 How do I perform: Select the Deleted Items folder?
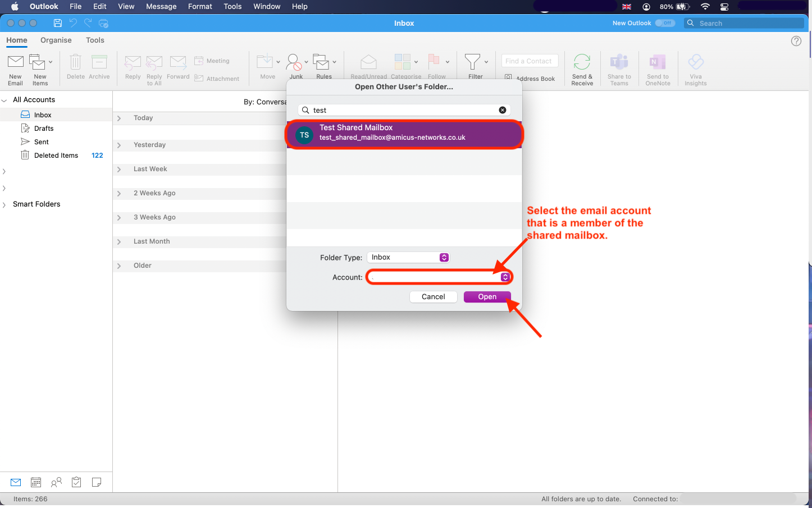pos(56,155)
